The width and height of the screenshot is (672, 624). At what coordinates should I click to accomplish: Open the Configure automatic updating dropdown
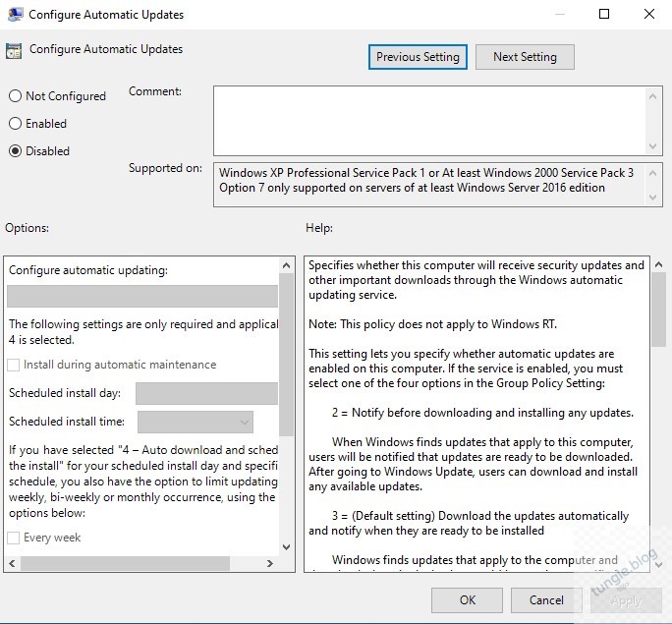[142, 296]
